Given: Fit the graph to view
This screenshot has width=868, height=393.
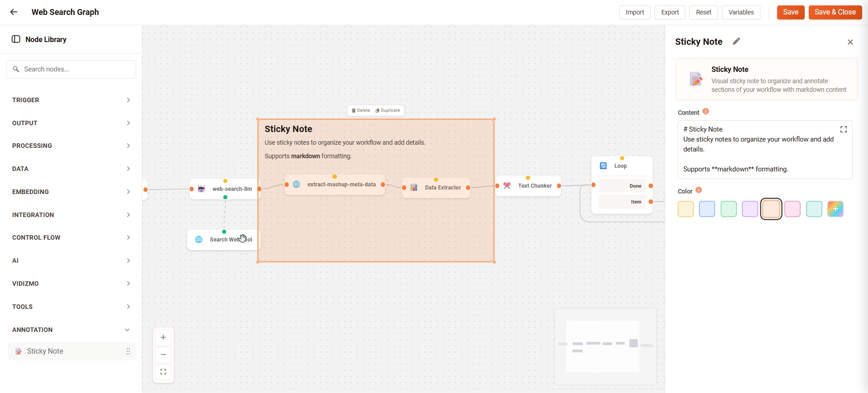Looking at the screenshot, I should tap(163, 372).
